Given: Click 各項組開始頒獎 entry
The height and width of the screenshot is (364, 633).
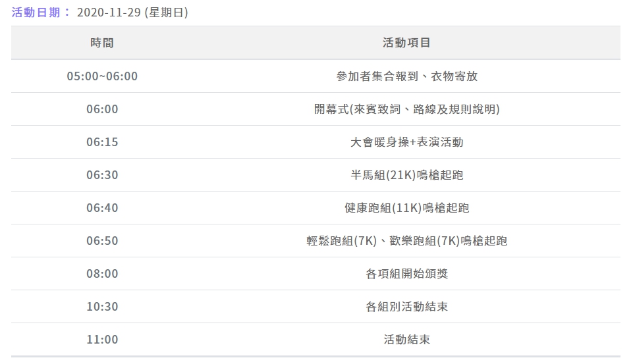Looking at the screenshot, I should tap(406, 274).
